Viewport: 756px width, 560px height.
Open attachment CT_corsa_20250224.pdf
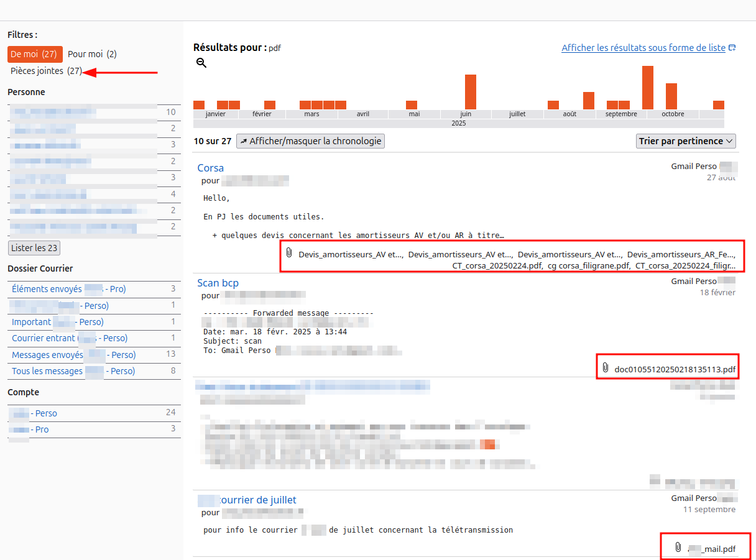click(497, 265)
